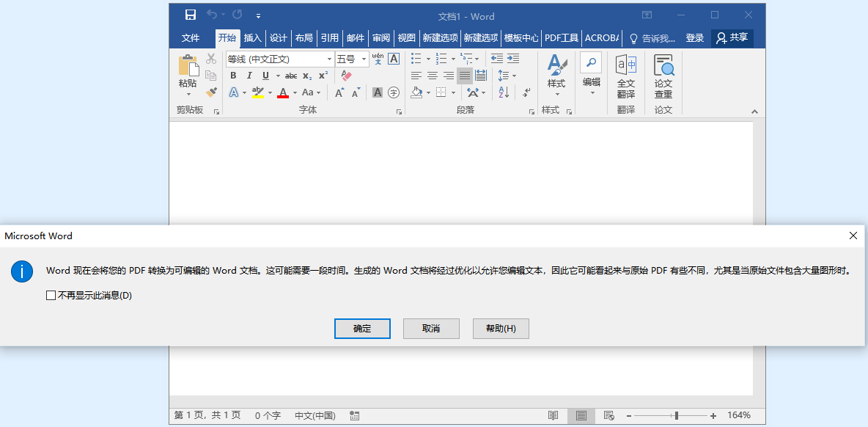Open the Change Case (Aa) dropdown
868x427 pixels.
click(x=311, y=92)
